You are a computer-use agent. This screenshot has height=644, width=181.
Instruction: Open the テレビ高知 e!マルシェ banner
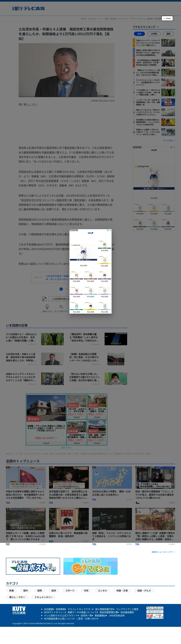click(x=90, y=566)
